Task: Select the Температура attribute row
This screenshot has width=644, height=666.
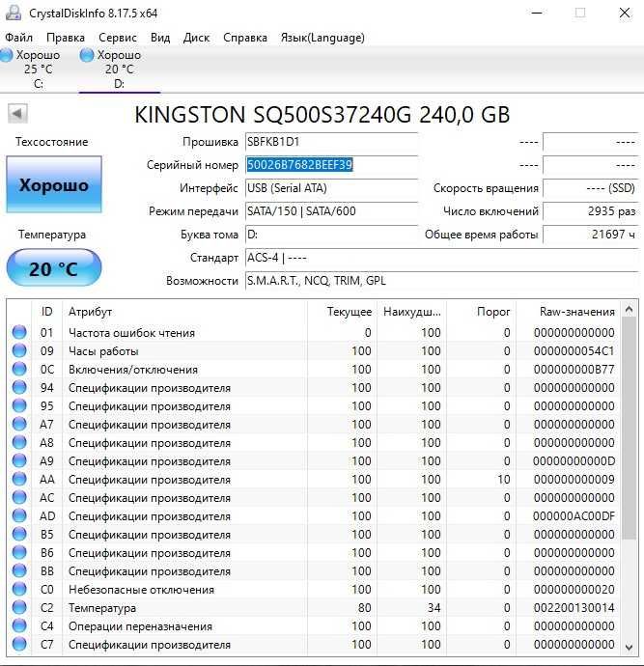Action: coord(315,607)
